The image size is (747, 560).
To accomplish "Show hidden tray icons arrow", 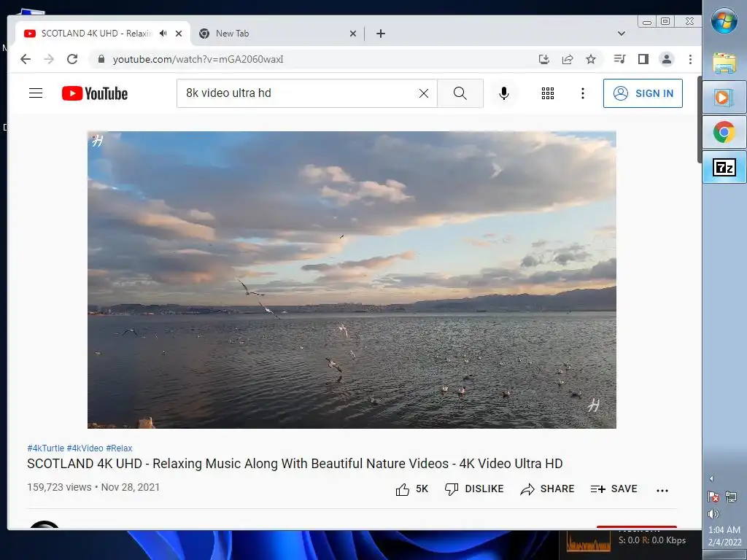I will [711, 478].
